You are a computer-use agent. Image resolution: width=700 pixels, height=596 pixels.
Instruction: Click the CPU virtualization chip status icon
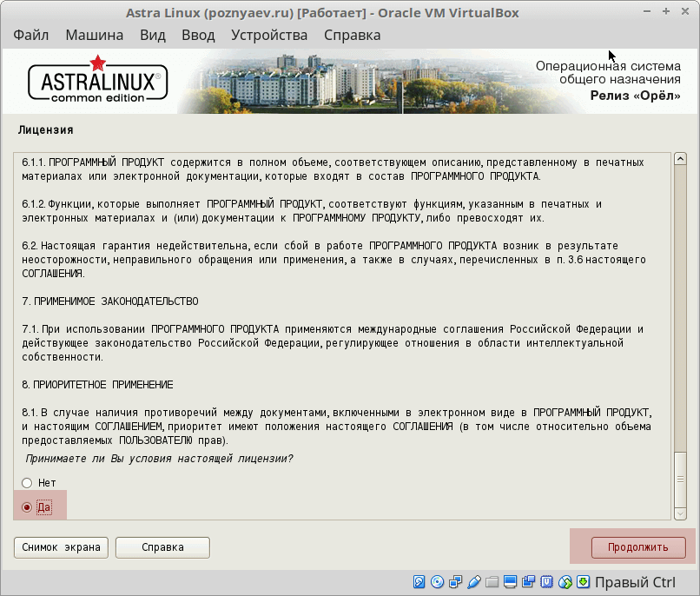point(547,582)
